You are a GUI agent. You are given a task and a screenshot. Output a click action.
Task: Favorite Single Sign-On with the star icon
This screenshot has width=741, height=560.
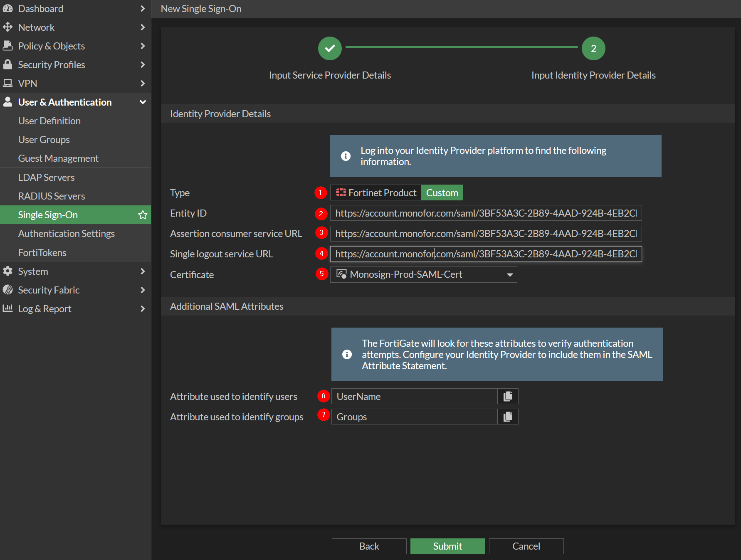143,215
